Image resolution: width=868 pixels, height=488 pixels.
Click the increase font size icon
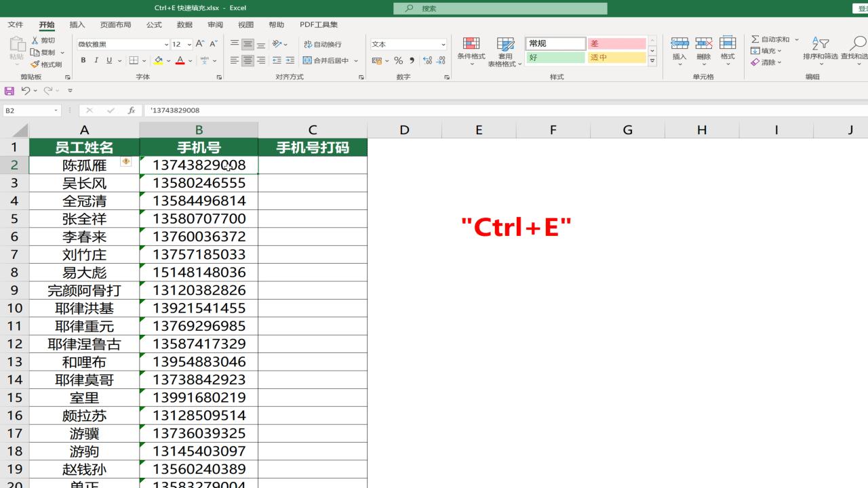pyautogui.click(x=200, y=44)
